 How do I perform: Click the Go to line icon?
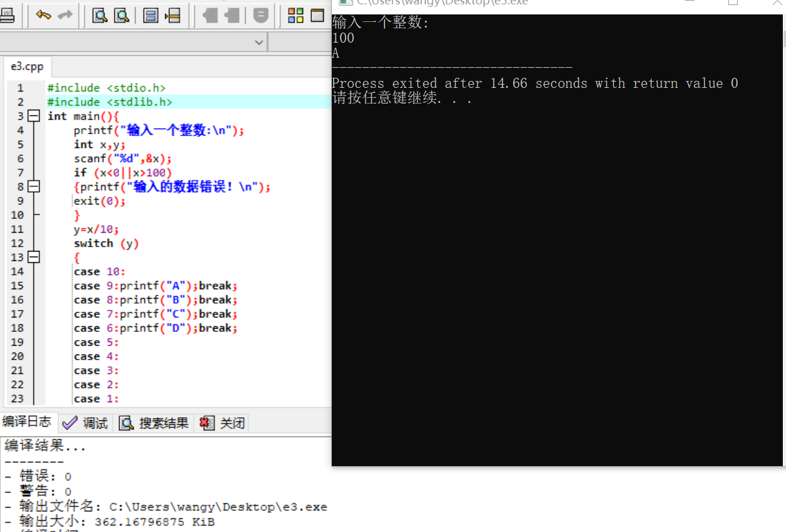[173, 15]
